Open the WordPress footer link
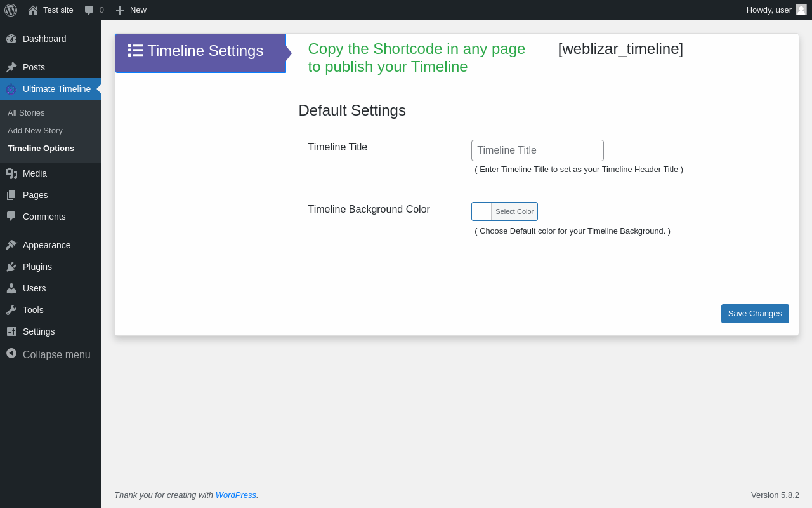The height and width of the screenshot is (508, 812). click(x=236, y=495)
